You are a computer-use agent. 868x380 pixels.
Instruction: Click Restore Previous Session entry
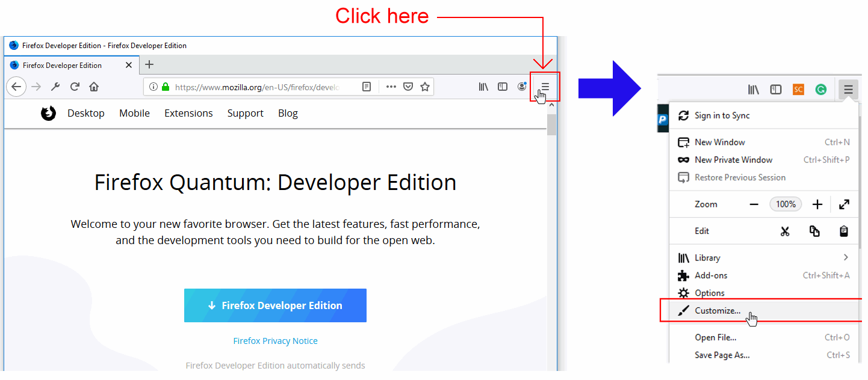(x=764, y=177)
